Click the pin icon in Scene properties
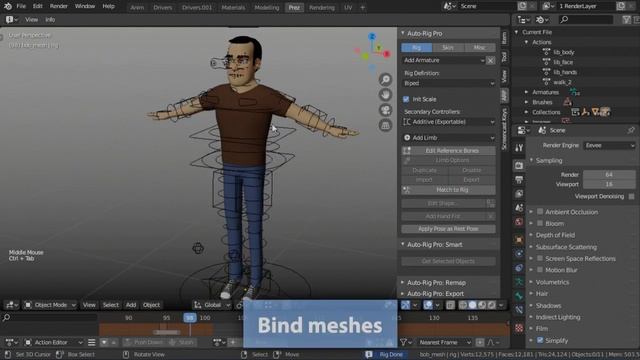This screenshot has height=360, width=640. 631,130
